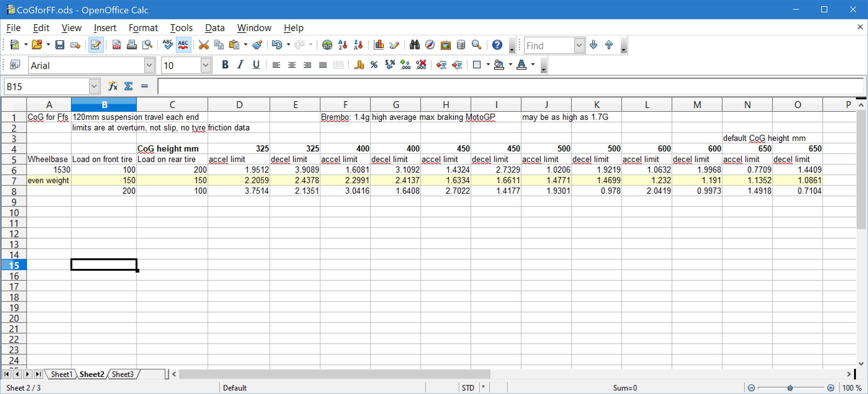Delete a decimal place

[421, 65]
